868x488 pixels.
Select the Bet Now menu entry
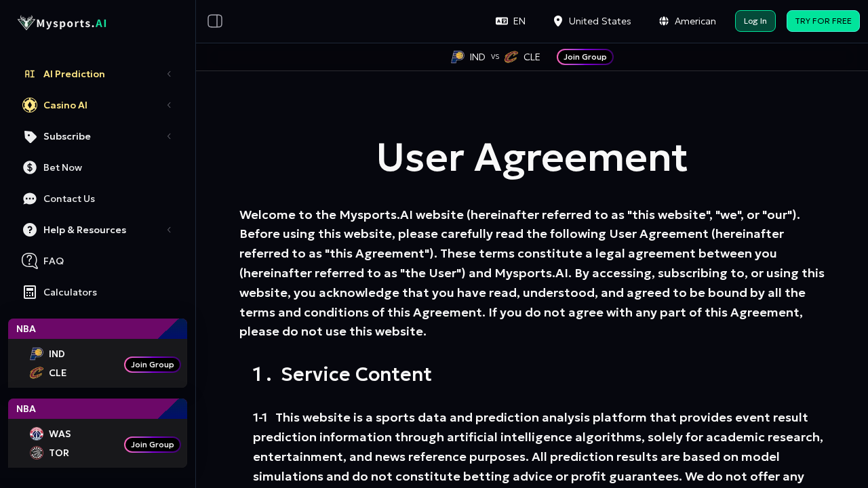point(62,167)
